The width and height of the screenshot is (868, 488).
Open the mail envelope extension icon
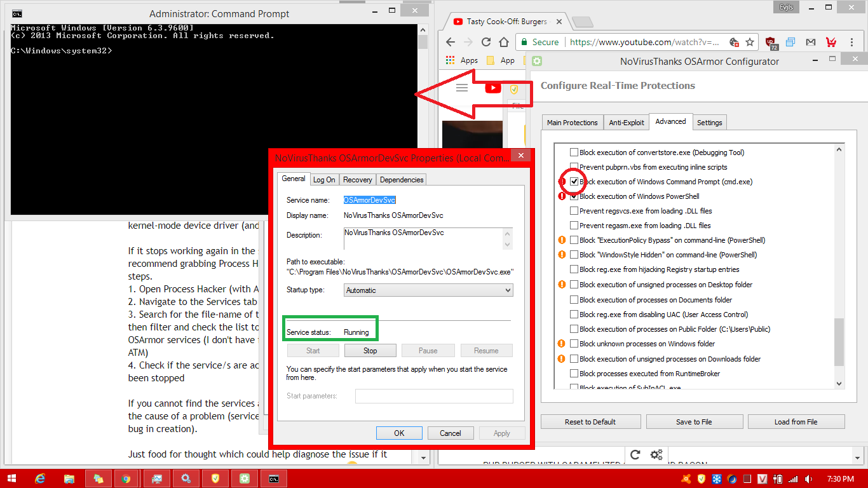tap(810, 42)
